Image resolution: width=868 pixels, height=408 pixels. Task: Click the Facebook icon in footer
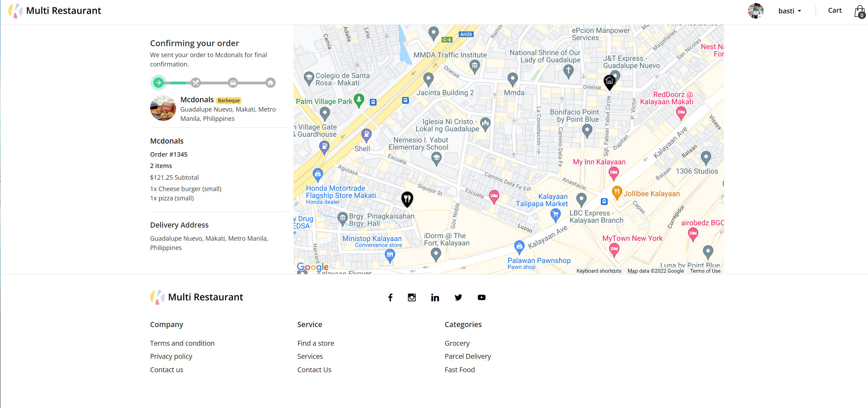pyautogui.click(x=390, y=297)
